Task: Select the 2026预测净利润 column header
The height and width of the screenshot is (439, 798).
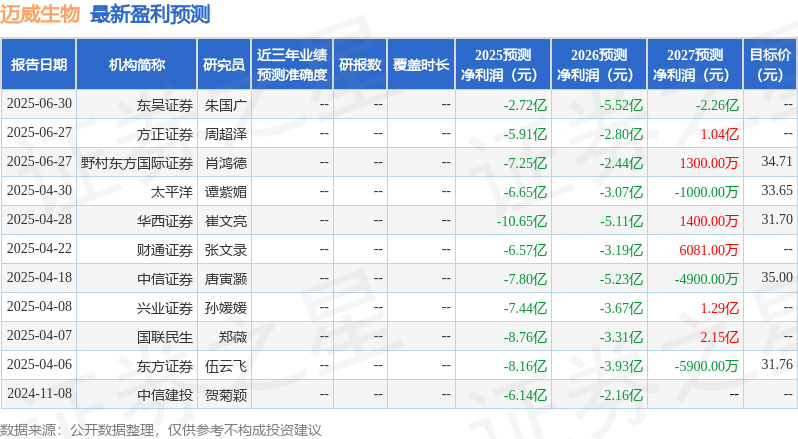Action: (599, 65)
